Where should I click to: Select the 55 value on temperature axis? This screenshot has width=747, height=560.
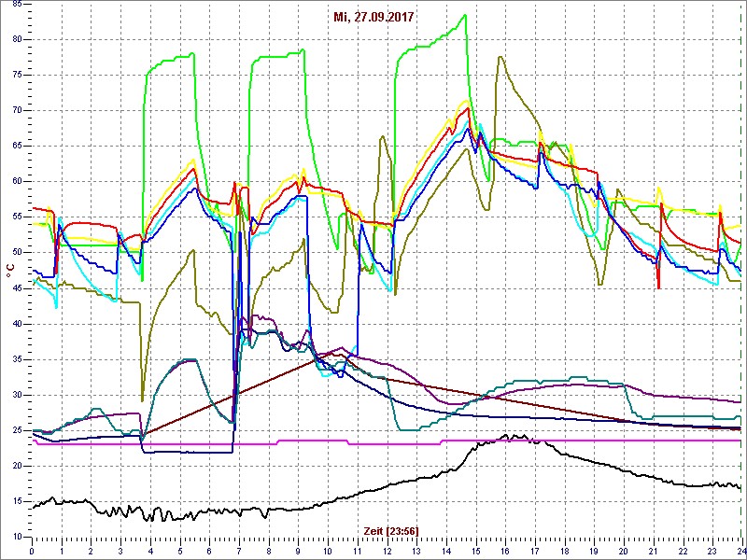point(16,217)
